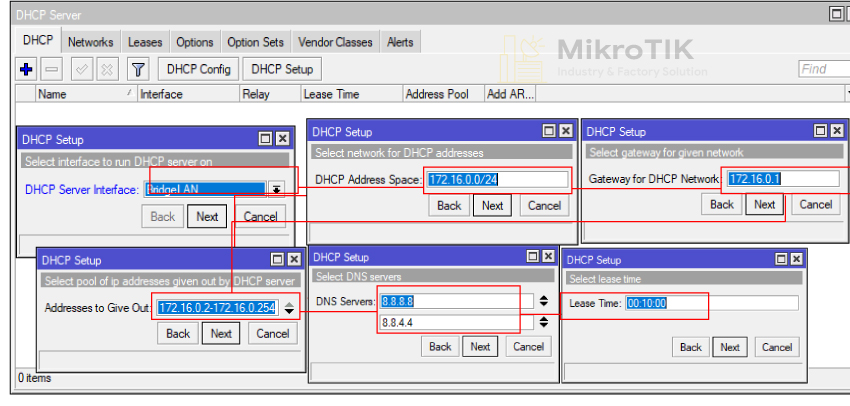Click Next in the gateway dialog

tap(764, 204)
